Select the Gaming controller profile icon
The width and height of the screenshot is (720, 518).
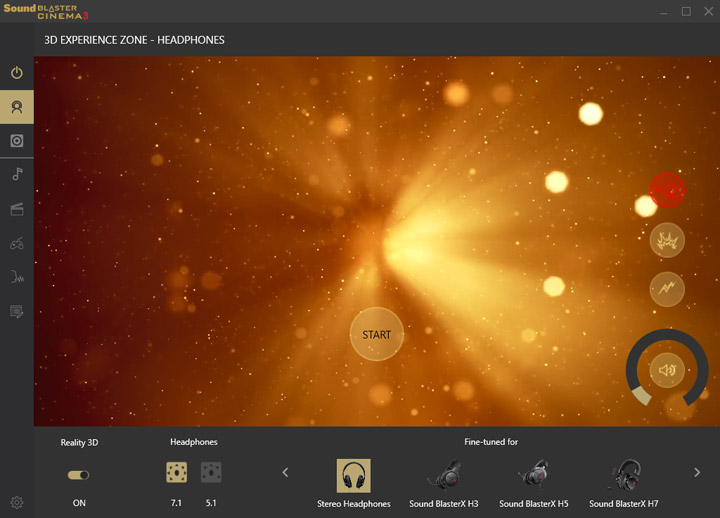click(x=17, y=243)
